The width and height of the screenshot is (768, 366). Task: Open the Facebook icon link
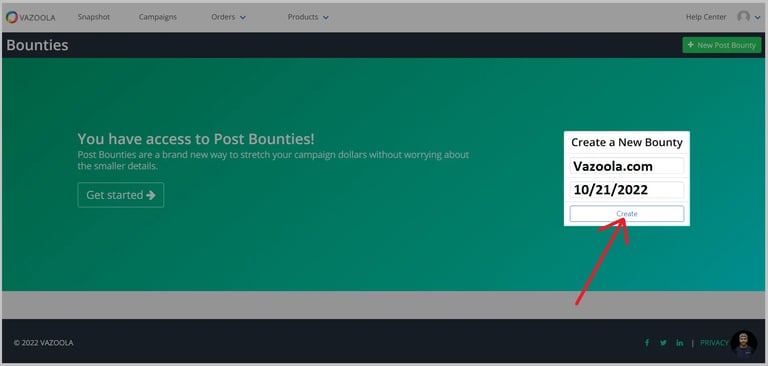(x=647, y=343)
